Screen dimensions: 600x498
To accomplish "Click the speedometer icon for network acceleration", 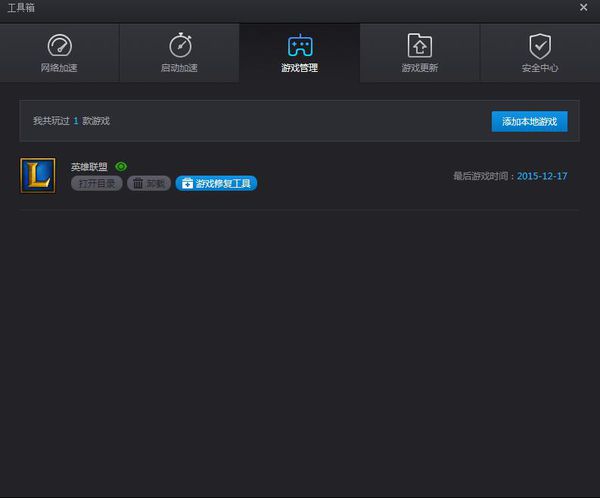I will coord(59,45).
